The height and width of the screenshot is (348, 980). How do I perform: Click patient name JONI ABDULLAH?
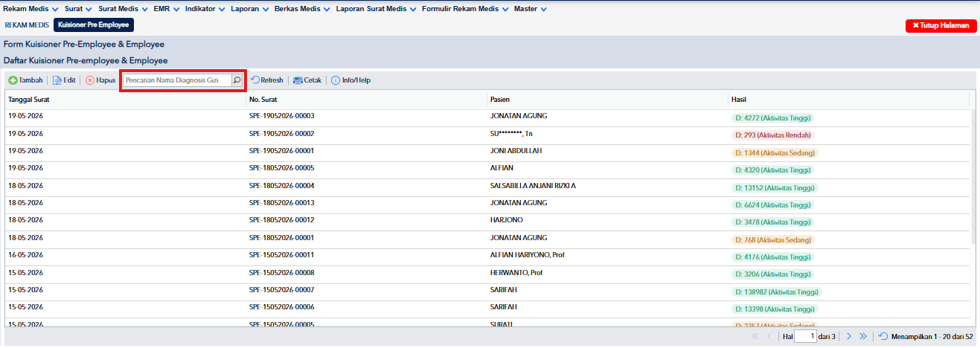[x=516, y=151]
